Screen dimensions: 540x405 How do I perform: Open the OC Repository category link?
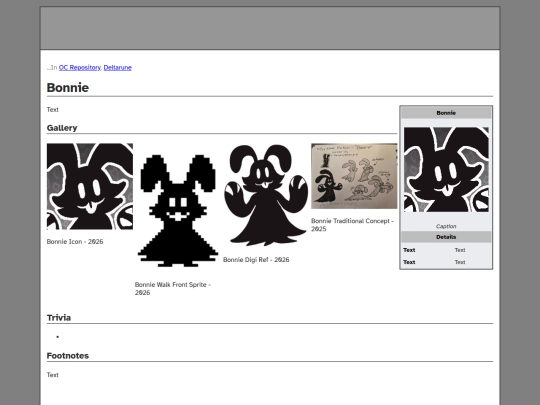[80, 68]
